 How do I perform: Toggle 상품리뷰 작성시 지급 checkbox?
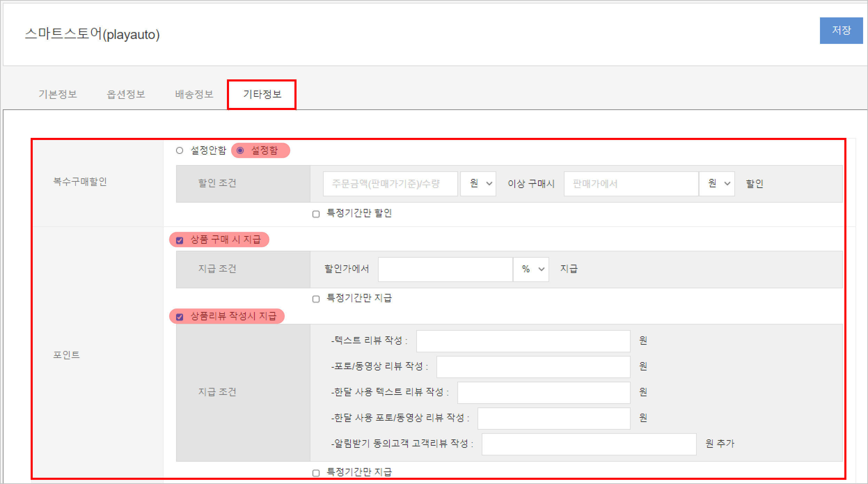click(180, 317)
